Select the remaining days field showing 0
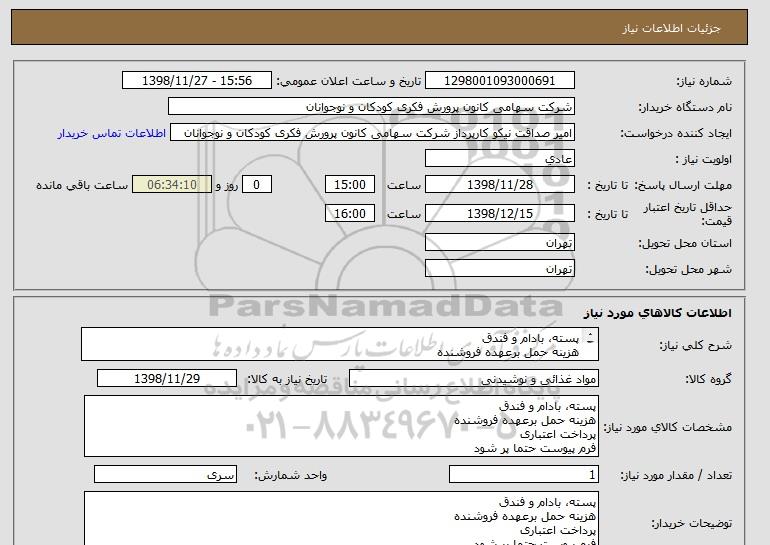The image size is (770, 545). point(256,185)
